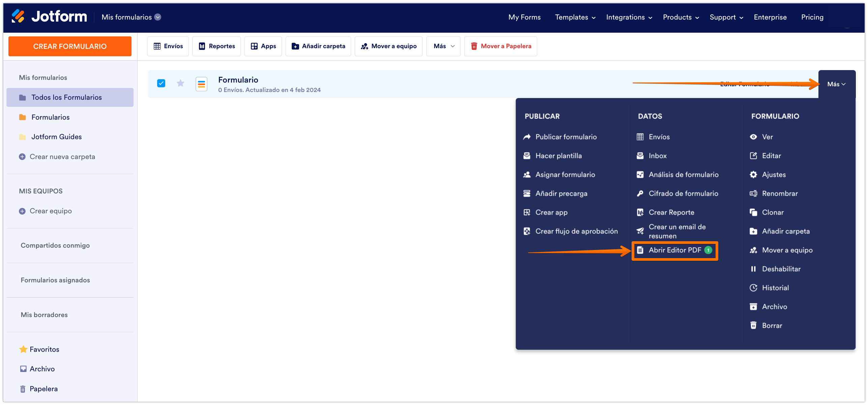Image resolution: width=868 pixels, height=405 pixels.
Task: Collapse the form row Más menu
Action: pyautogui.click(x=836, y=84)
